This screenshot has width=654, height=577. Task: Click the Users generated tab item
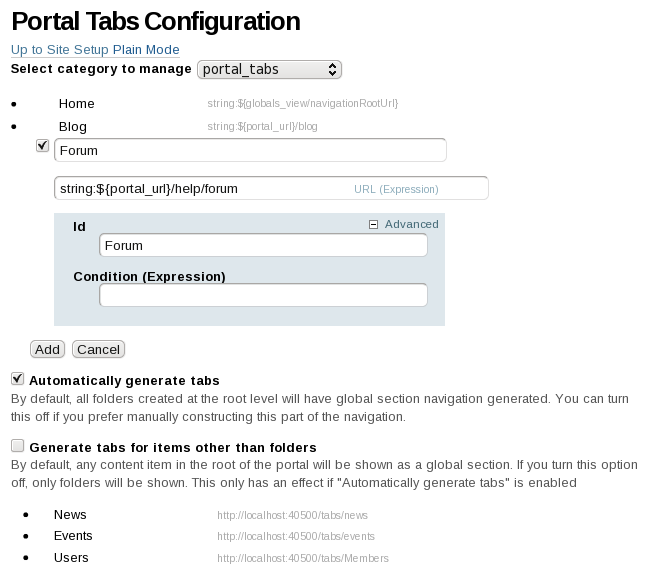point(71,557)
